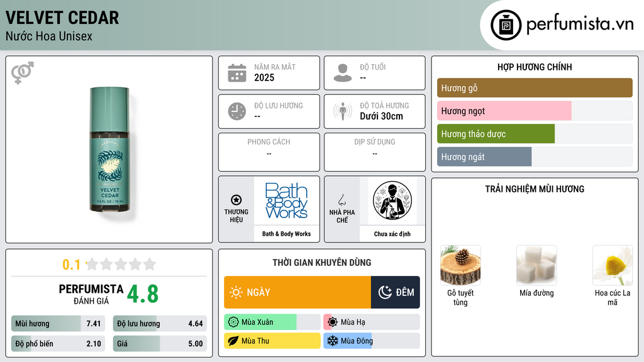Select the Mía đường sugar cubes image
Screen dimensions: 644x362
pyautogui.click(x=536, y=265)
